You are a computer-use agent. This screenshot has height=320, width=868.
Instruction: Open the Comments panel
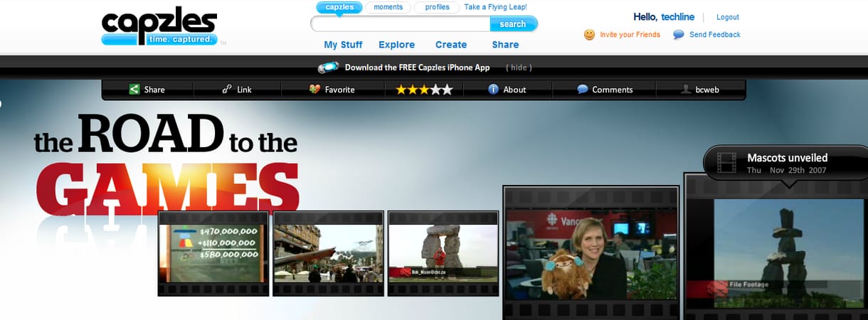605,90
